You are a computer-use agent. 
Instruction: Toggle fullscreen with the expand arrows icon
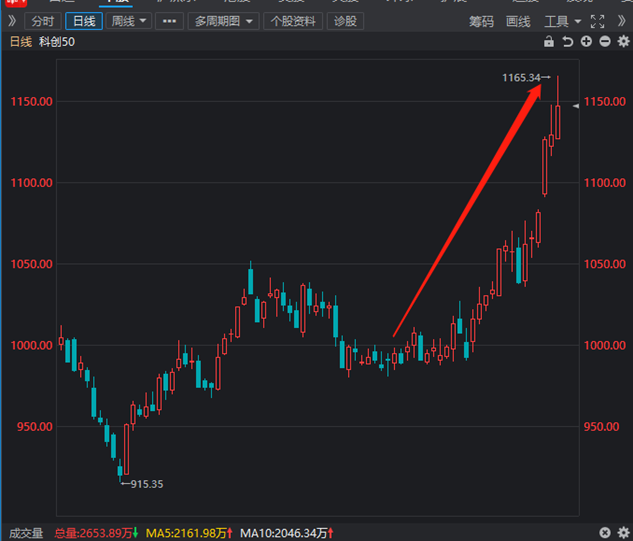tap(597, 21)
